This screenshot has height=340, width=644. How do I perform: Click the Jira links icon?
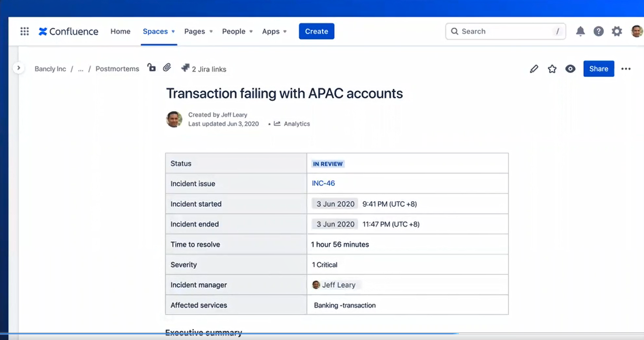pos(185,68)
